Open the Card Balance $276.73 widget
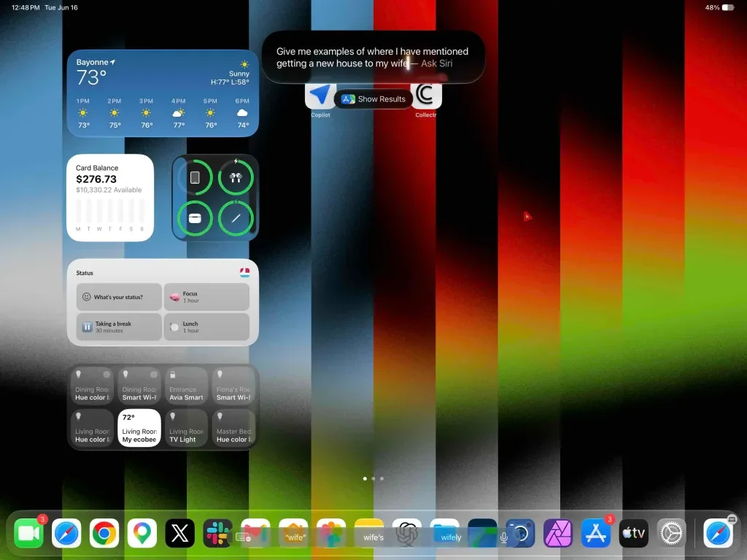 tap(110, 198)
